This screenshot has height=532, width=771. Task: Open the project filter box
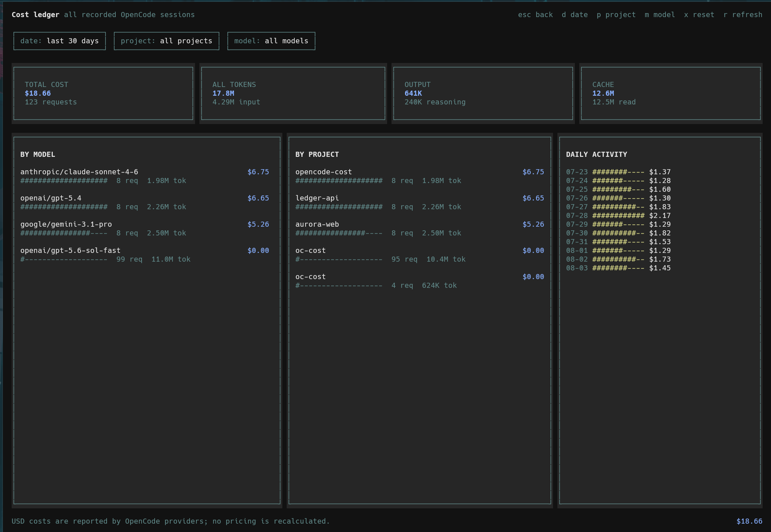(x=167, y=41)
